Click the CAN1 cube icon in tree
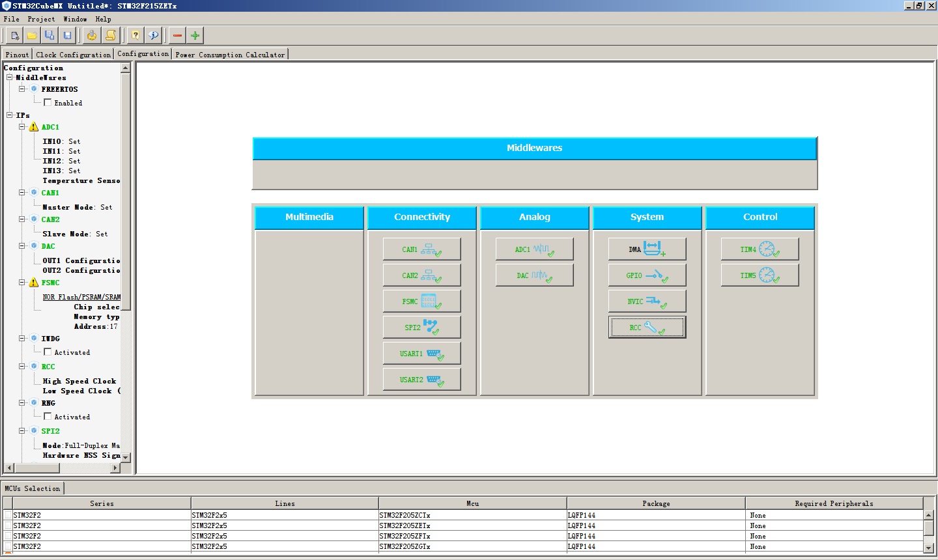The image size is (938, 560). coord(34,192)
